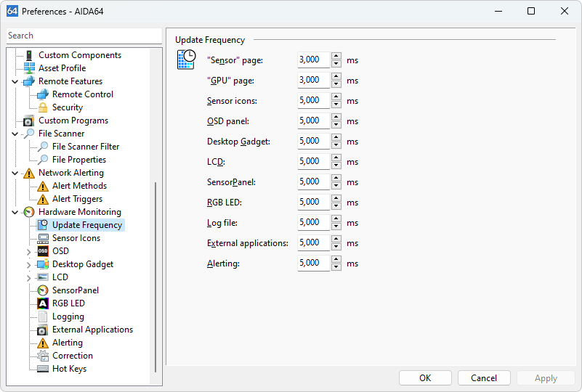The width and height of the screenshot is (582, 392).
Task: Increase the Alerting update frequency value
Action: point(336,260)
